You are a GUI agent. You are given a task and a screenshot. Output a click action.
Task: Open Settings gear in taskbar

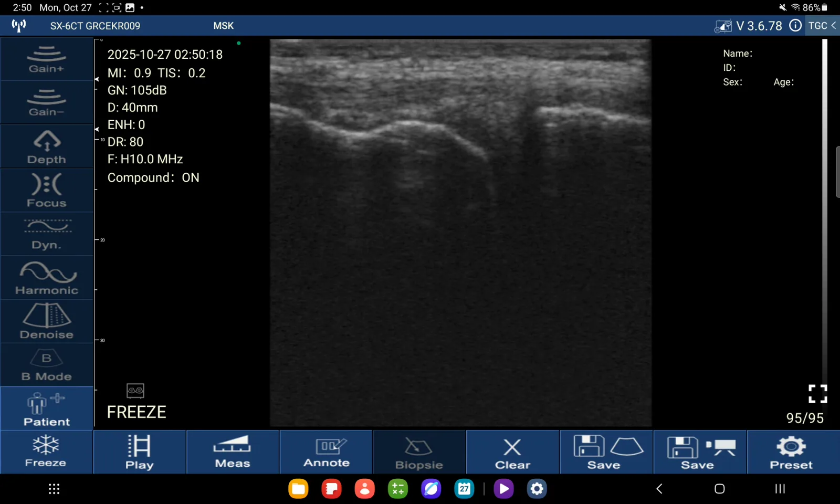pos(537,489)
